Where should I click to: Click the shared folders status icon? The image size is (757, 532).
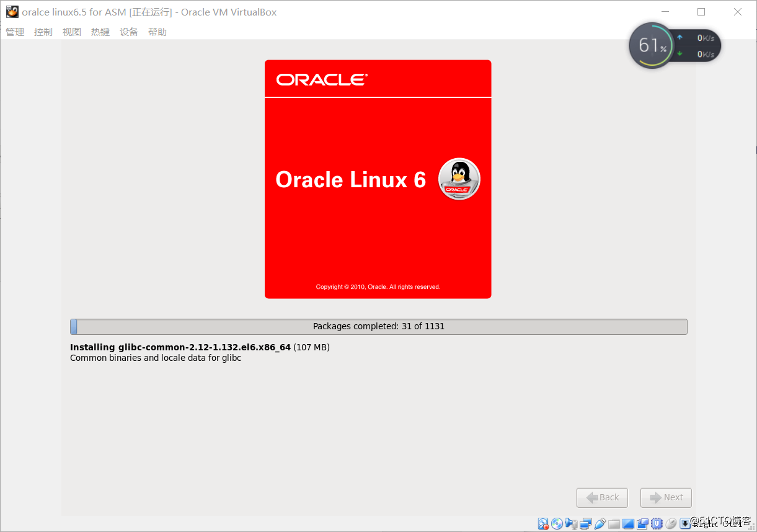point(614,524)
